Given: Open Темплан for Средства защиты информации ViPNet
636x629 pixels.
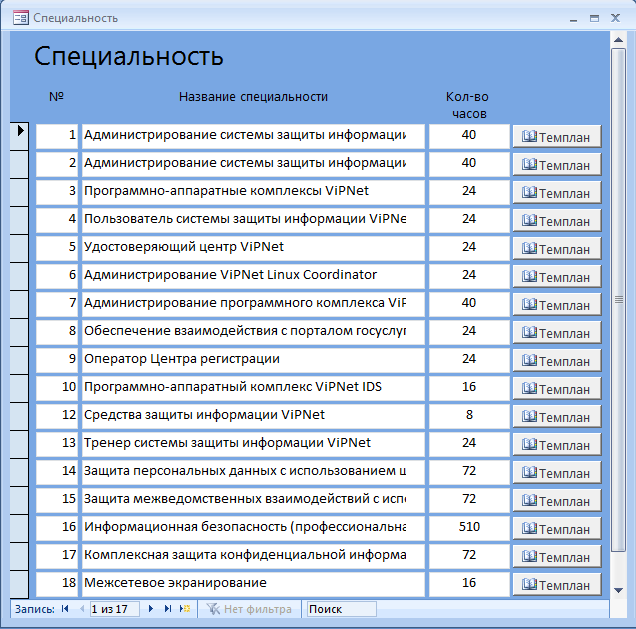Looking at the screenshot, I should 556,416.
